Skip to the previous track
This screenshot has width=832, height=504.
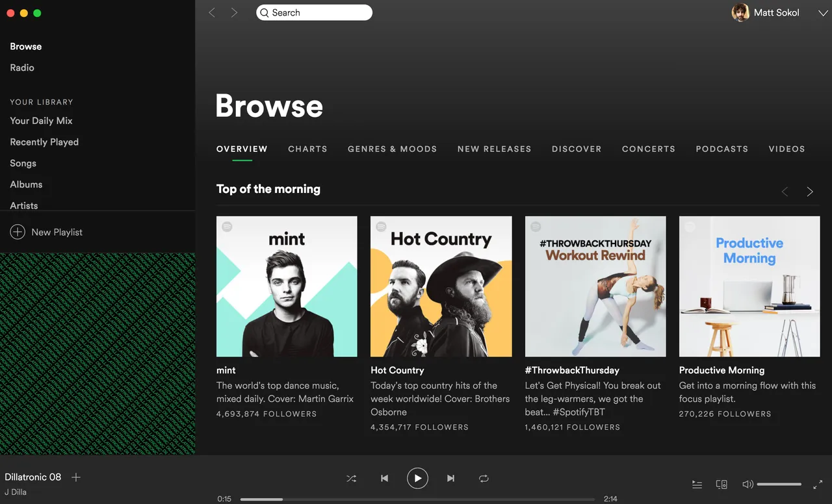pyautogui.click(x=384, y=479)
